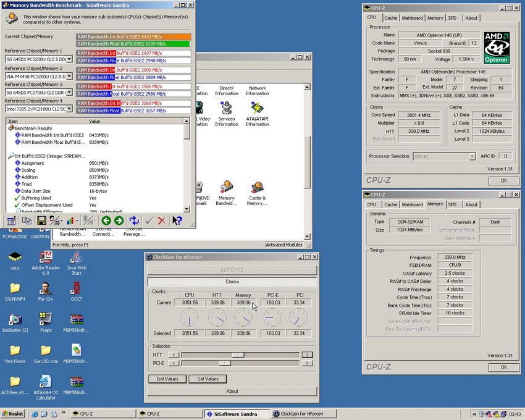Click Set Values button in ClockGen

click(x=208, y=379)
